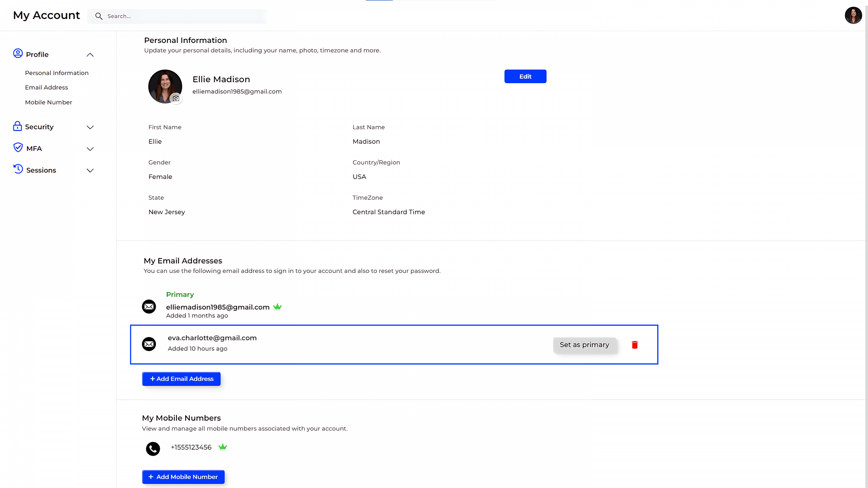Click the My Account title

point(46,15)
